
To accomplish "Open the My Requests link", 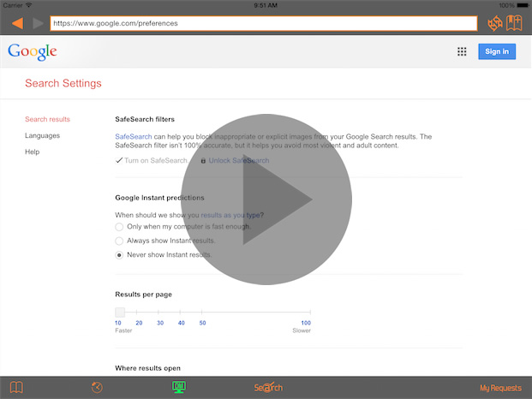I will pos(499,388).
